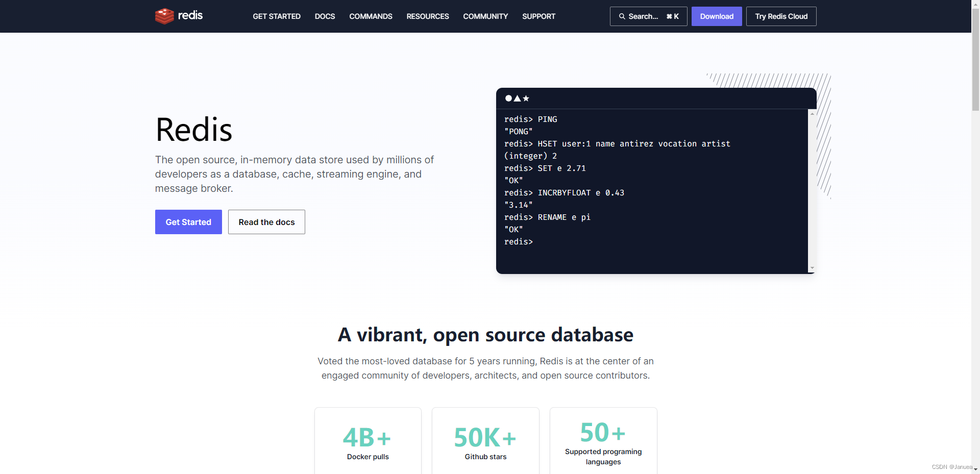Click the "RENAME e pi" command line
This screenshot has width=980, height=474.
(x=547, y=217)
